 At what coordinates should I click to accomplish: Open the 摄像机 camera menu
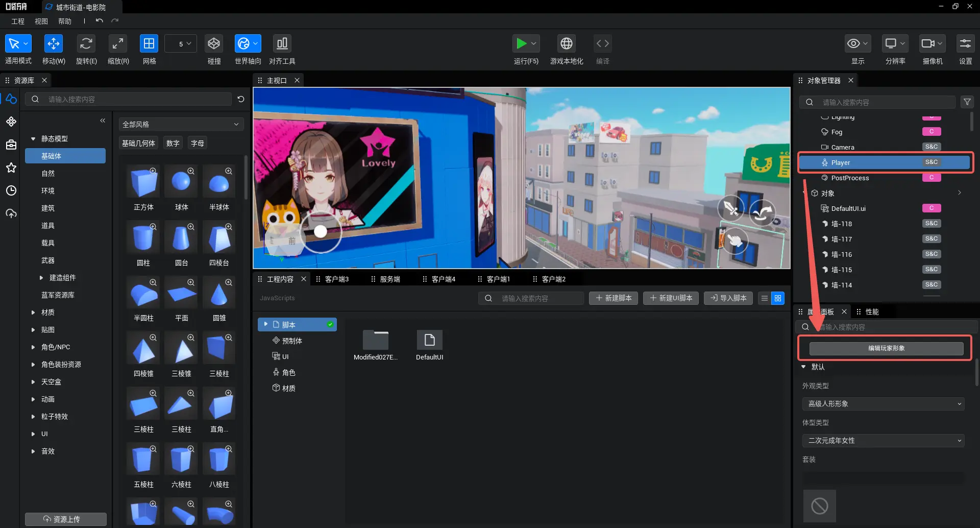click(x=933, y=44)
